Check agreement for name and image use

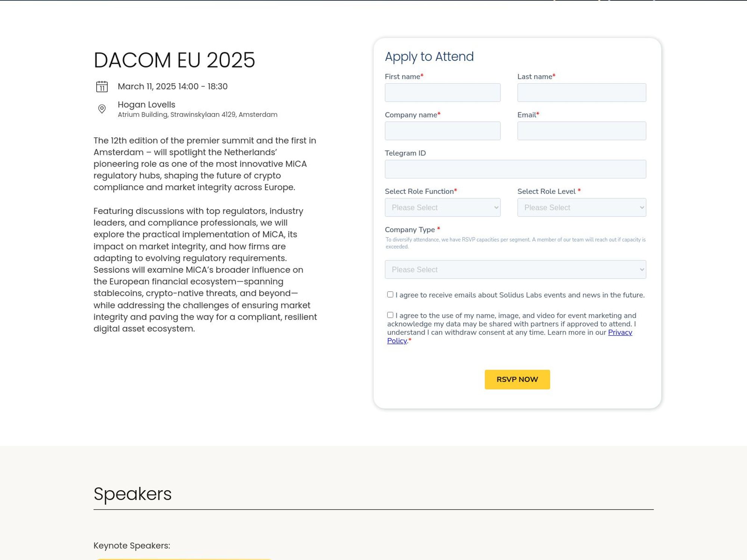[390, 314]
